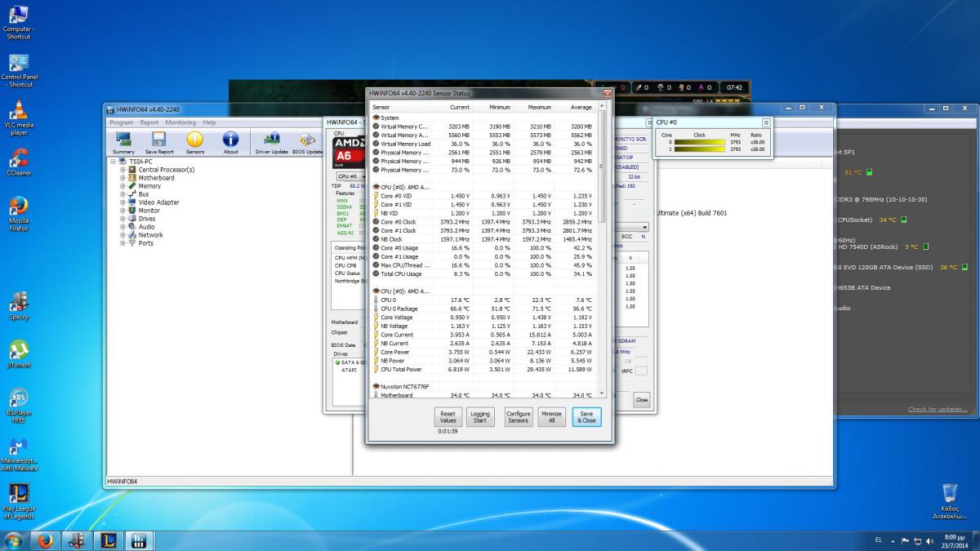Select the CPU Total Power sensor row
The image size is (980, 551).
[483, 369]
